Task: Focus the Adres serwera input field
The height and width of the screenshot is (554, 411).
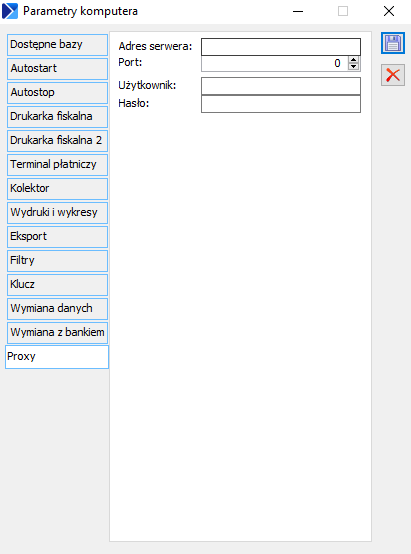Action: (x=281, y=47)
